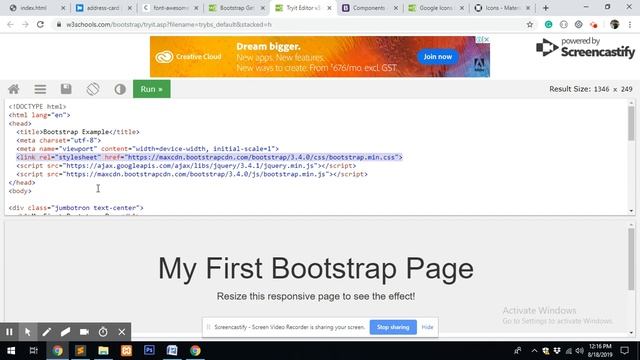Open the Chrome profile avatar
Image resolution: width=640 pixels, height=360 pixels.
(614, 24)
